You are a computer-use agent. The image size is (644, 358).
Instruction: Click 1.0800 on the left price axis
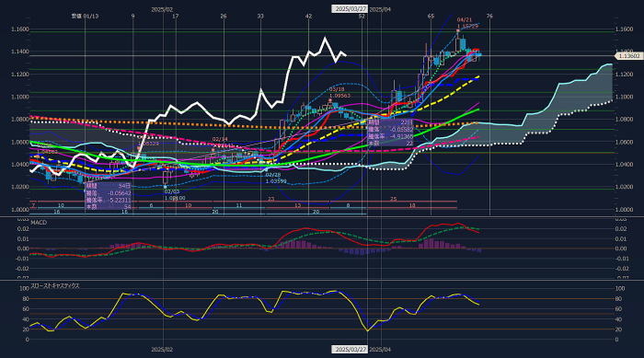click(x=20, y=120)
